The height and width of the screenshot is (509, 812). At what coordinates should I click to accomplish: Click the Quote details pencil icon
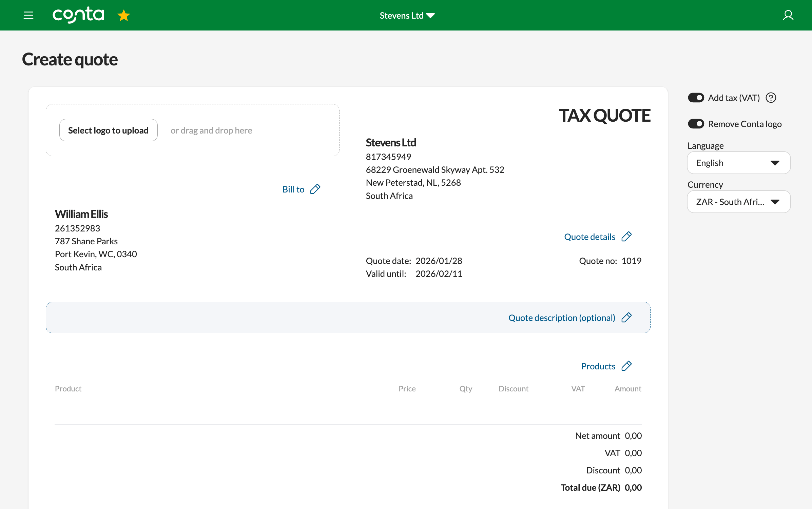pos(626,237)
